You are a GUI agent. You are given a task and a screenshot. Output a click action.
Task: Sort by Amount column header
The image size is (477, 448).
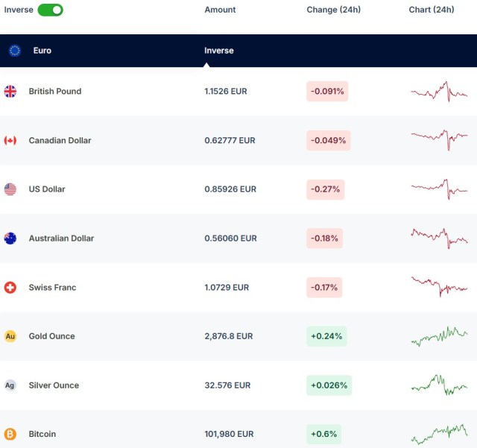pyautogui.click(x=220, y=10)
